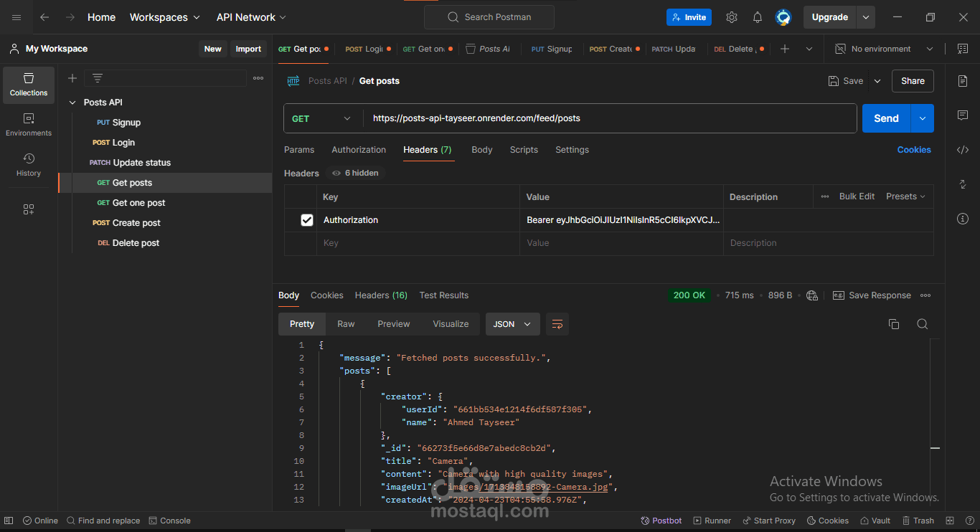
Task: Toggle the two-pane layout icon in status bar
Action: tap(949, 521)
